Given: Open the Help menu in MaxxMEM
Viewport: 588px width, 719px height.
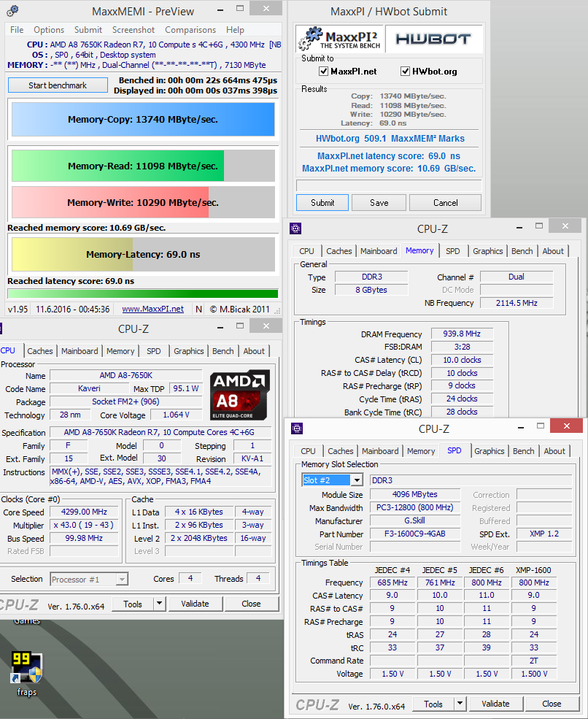Looking at the screenshot, I should [235, 30].
